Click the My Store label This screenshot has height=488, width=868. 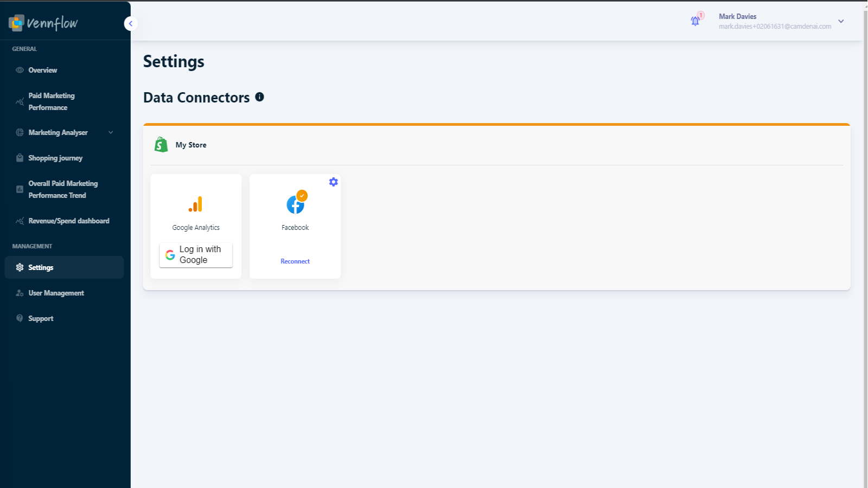[x=191, y=145]
